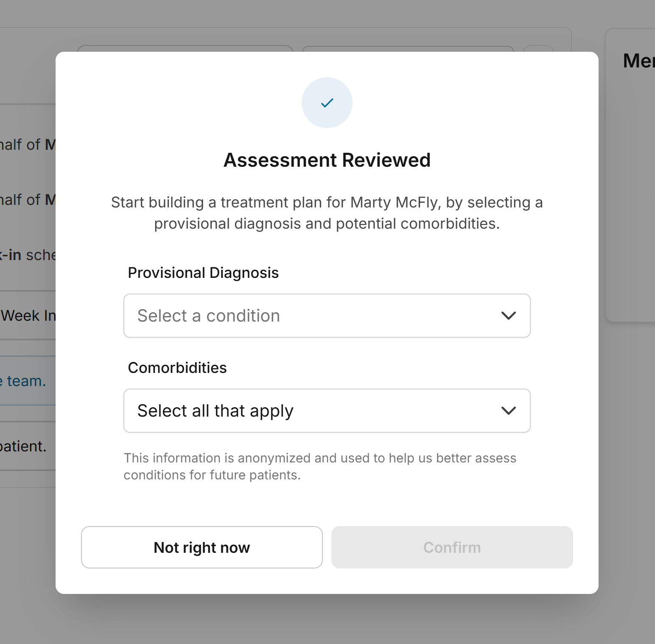Dismiss the dialog with Not right now
The image size is (655, 644).
pos(202,547)
